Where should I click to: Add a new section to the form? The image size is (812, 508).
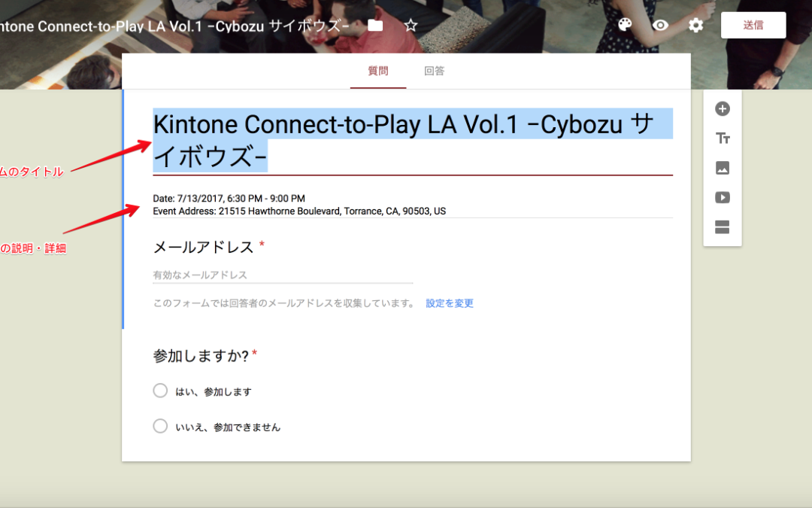(722, 227)
